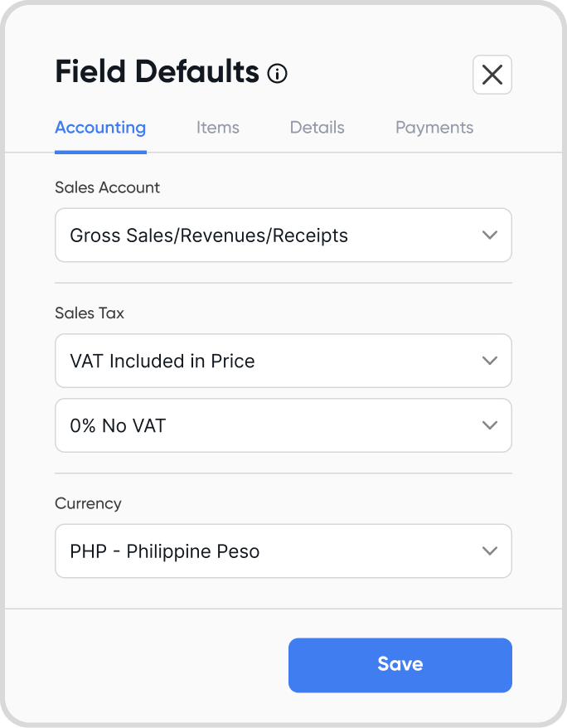Save the field defaults
The image size is (567, 728).
tap(400, 665)
